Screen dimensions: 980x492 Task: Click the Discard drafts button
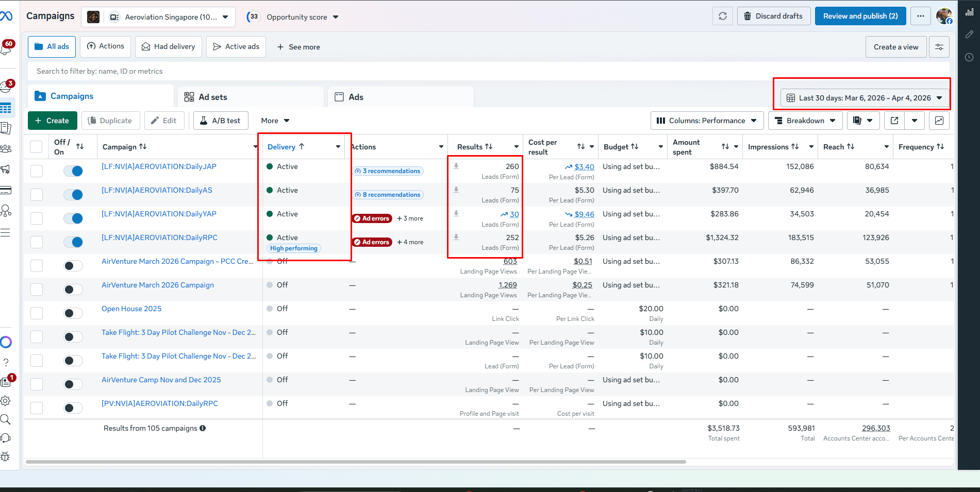tap(773, 16)
